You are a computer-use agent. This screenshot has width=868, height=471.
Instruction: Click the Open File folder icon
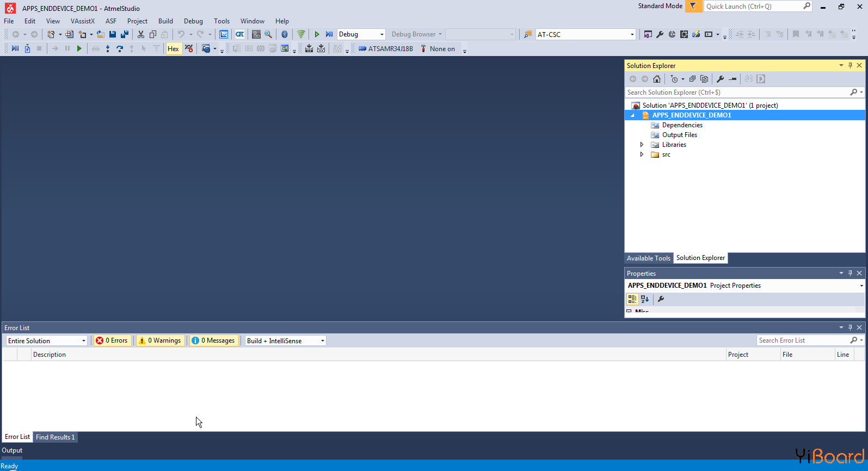click(x=101, y=34)
